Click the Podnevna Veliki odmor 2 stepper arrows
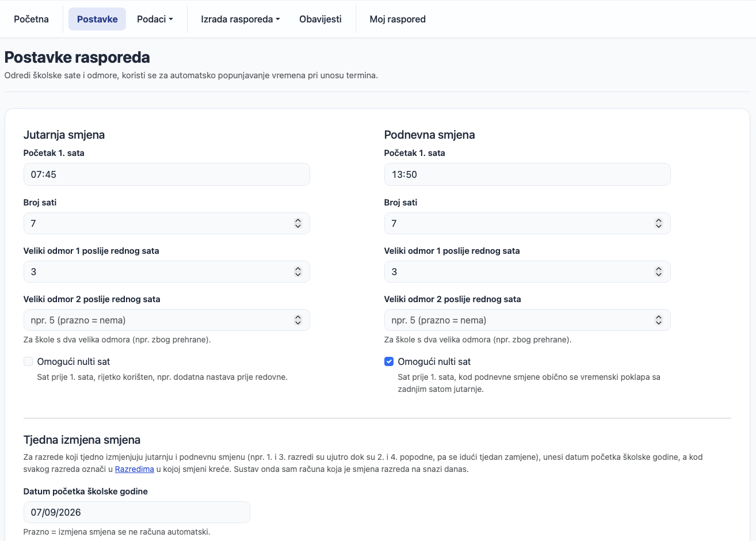Viewport: 756px width, 541px height. tap(659, 320)
